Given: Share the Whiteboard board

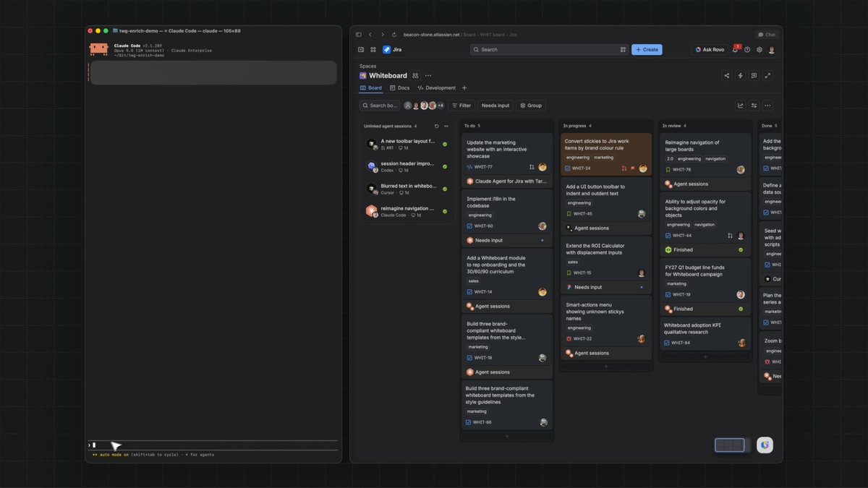Looking at the screenshot, I should tap(727, 75).
